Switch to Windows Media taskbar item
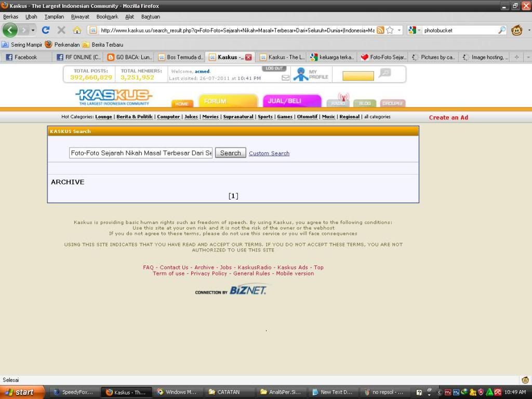This screenshot has width=532, height=399. (x=178, y=392)
